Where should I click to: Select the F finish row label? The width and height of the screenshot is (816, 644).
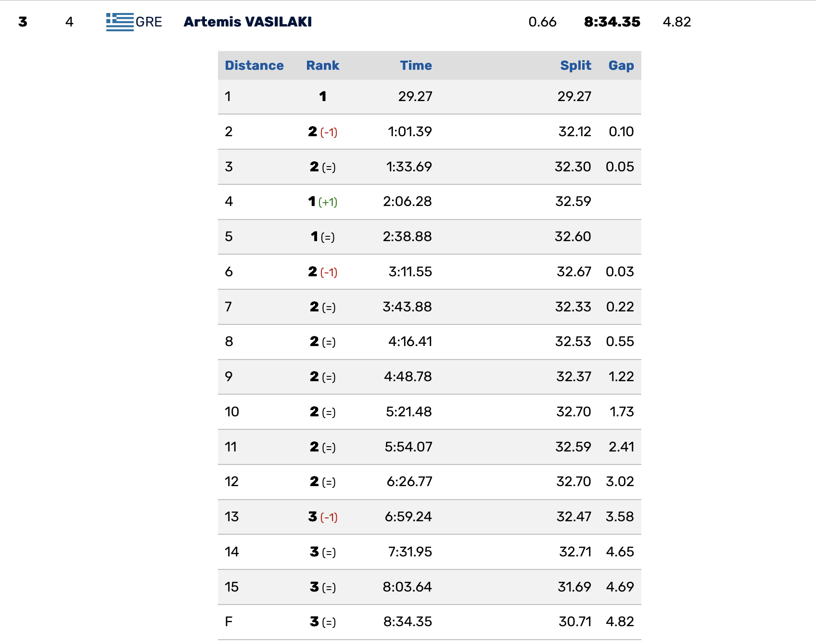point(229,622)
